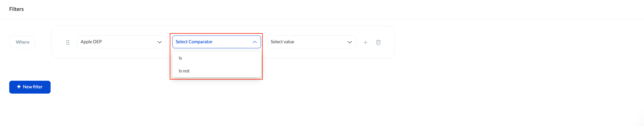Open the Apple DEP field dropdown
Screen dimensions: 644x126
tap(121, 42)
